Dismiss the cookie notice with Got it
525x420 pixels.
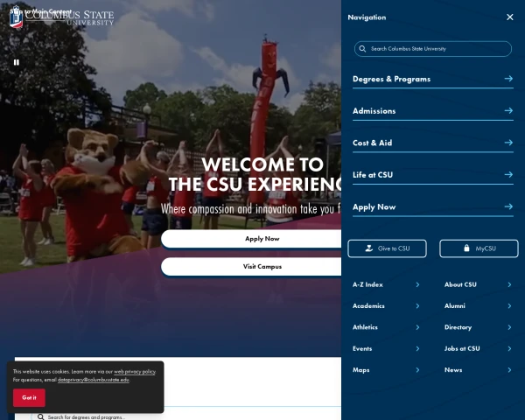[x=29, y=398]
